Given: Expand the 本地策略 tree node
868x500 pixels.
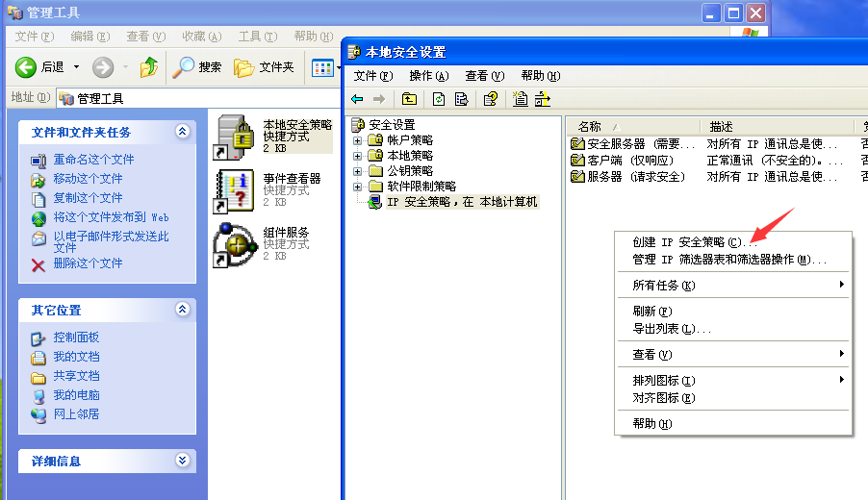Looking at the screenshot, I should coord(358,156).
